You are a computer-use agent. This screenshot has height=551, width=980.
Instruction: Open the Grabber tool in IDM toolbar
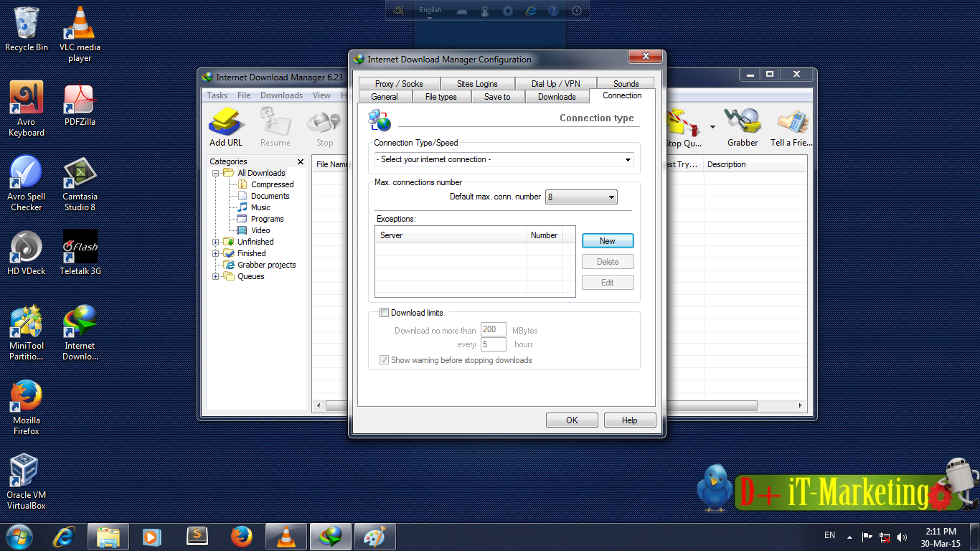tap(742, 127)
